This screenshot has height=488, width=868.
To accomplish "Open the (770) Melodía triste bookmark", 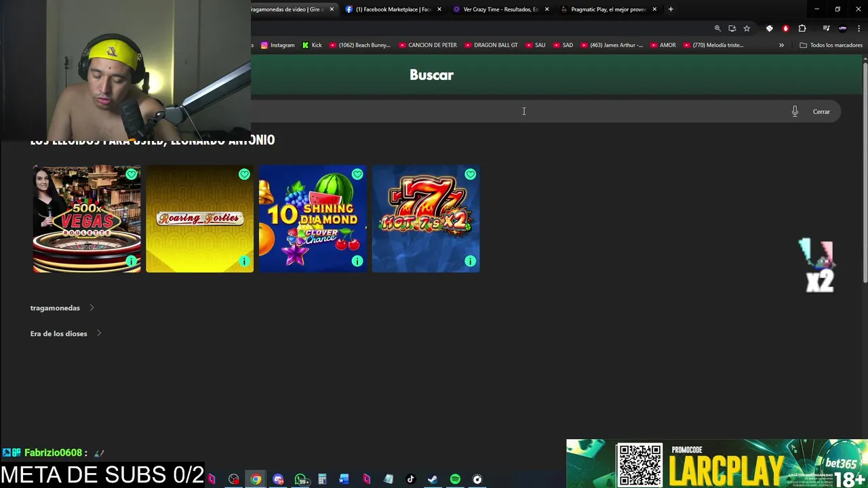I will point(713,45).
